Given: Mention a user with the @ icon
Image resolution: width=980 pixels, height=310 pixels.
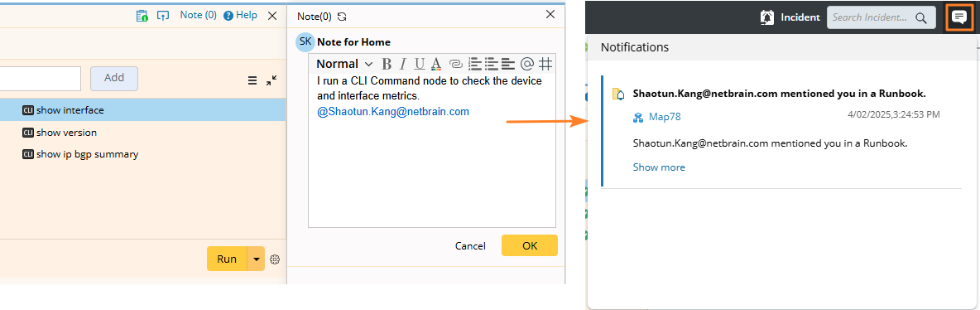Looking at the screenshot, I should pos(527,64).
